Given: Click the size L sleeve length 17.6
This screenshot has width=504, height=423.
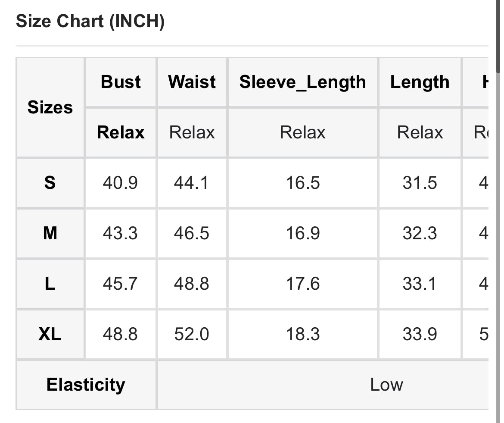Looking at the screenshot, I should click(x=303, y=284).
